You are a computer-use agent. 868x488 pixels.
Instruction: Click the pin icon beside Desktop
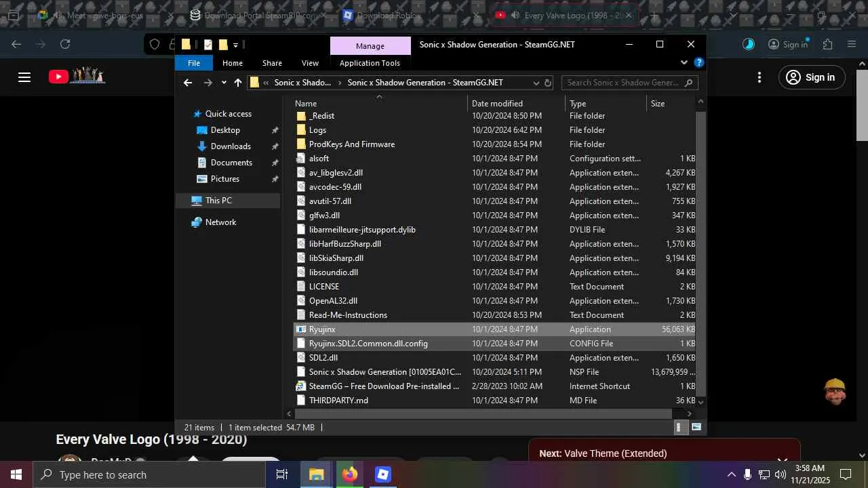275,130
